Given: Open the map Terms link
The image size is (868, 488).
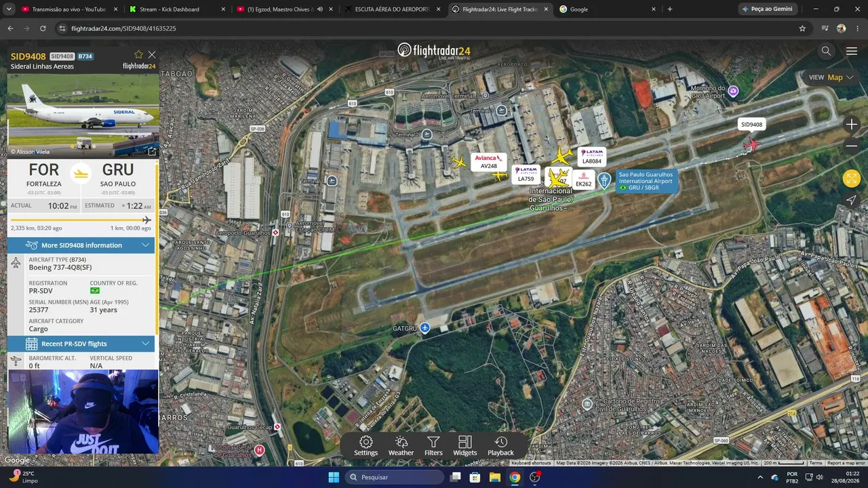Looking at the screenshot, I should tap(816, 463).
